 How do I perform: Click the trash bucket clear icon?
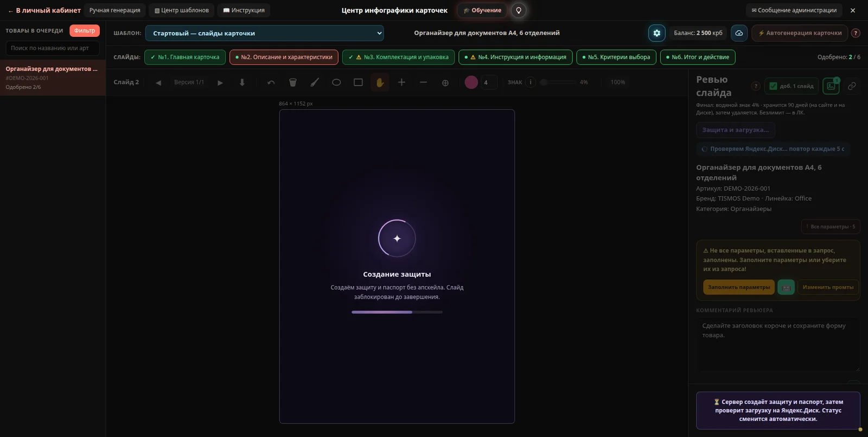coord(293,82)
